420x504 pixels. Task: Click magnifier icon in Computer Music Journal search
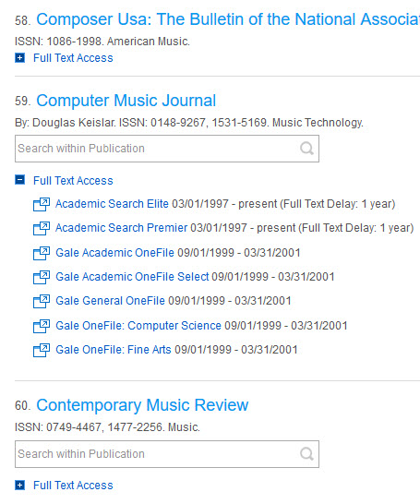click(x=306, y=149)
